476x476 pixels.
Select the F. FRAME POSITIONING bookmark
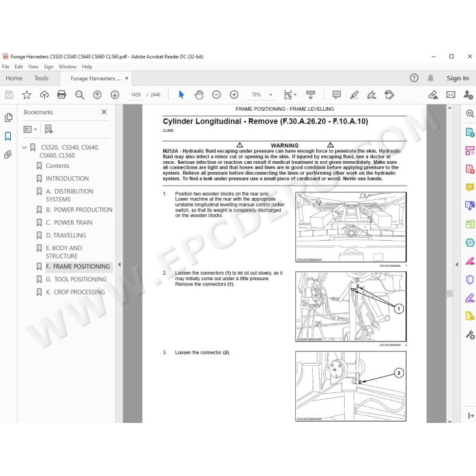(78, 267)
